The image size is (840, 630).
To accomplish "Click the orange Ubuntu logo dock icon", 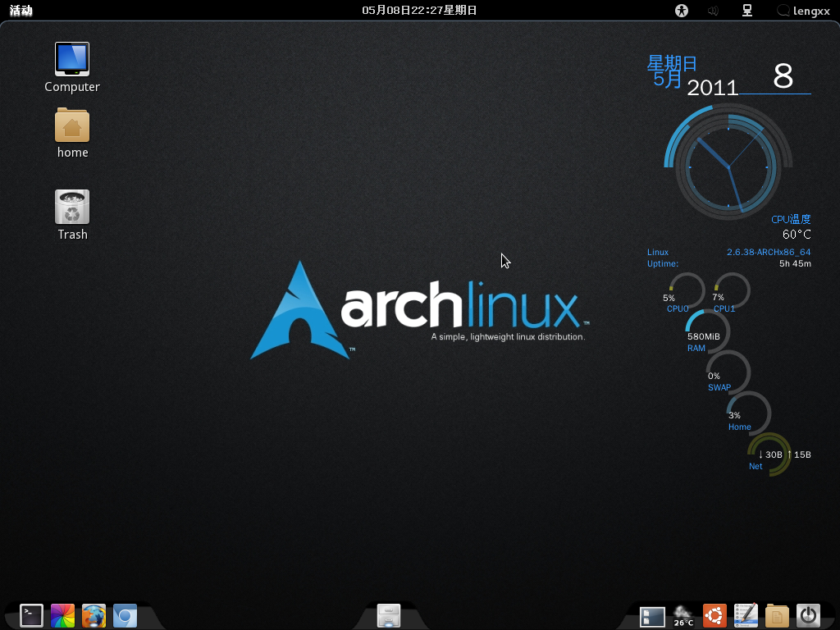I will click(714, 615).
